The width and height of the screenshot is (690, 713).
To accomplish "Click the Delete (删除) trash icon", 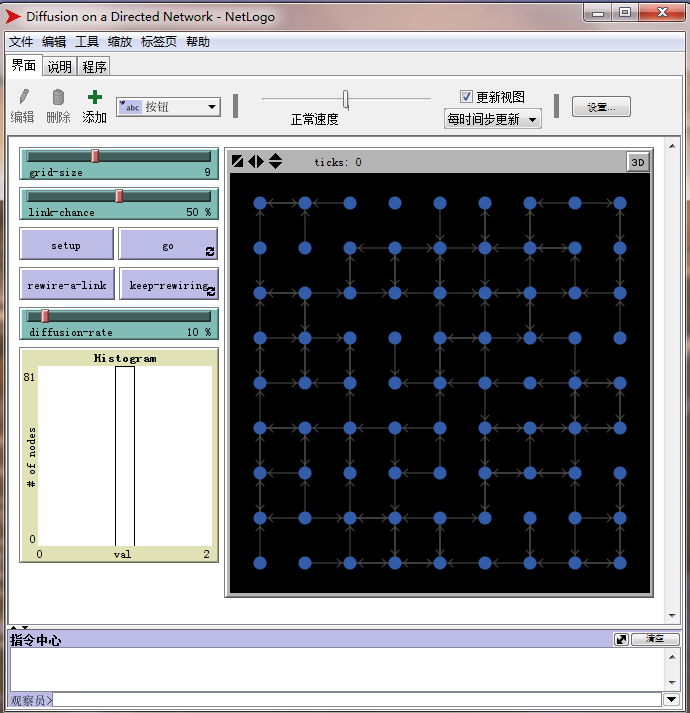I will click(x=58, y=97).
